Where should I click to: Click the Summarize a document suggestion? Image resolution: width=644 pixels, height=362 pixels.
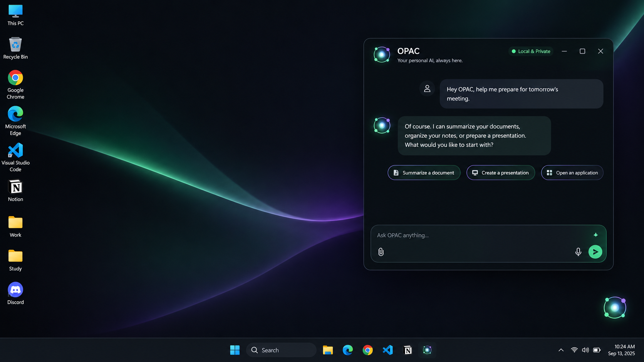pyautogui.click(x=424, y=173)
